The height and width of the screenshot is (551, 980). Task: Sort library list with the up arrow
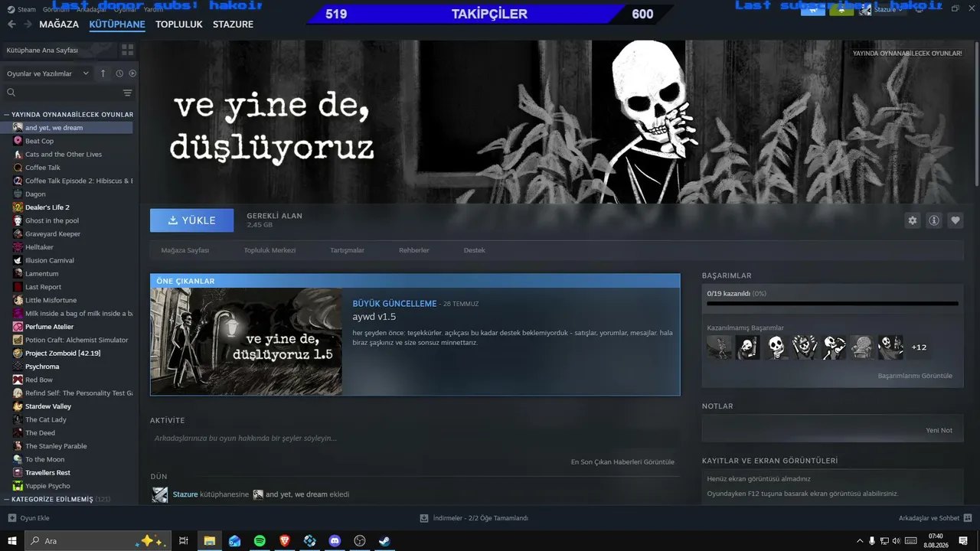pos(103,73)
